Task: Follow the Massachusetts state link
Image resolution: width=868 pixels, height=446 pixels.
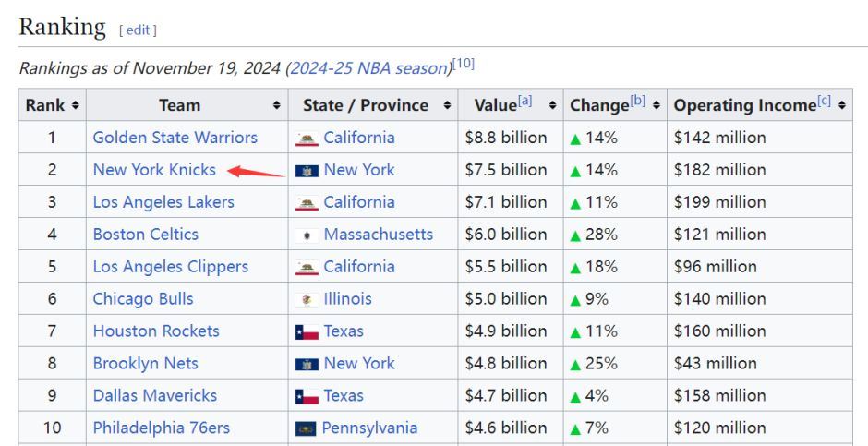Action: click(378, 234)
